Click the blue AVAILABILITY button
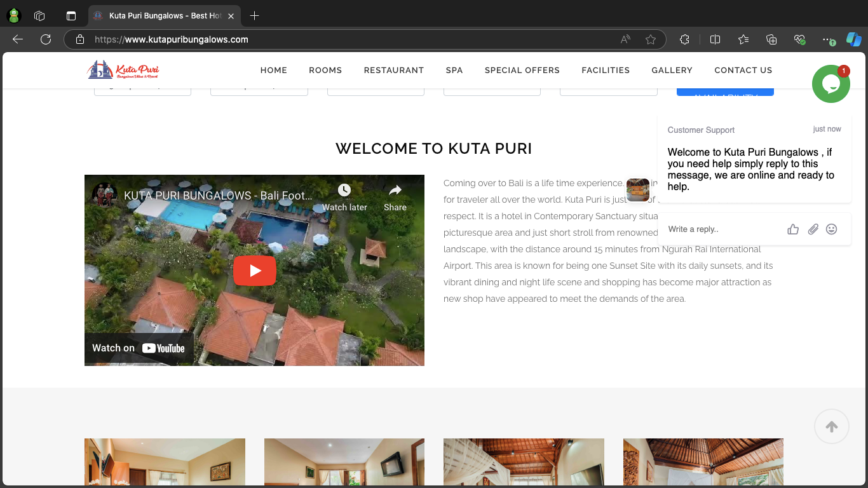This screenshot has width=868, height=488. [x=725, y=91]
